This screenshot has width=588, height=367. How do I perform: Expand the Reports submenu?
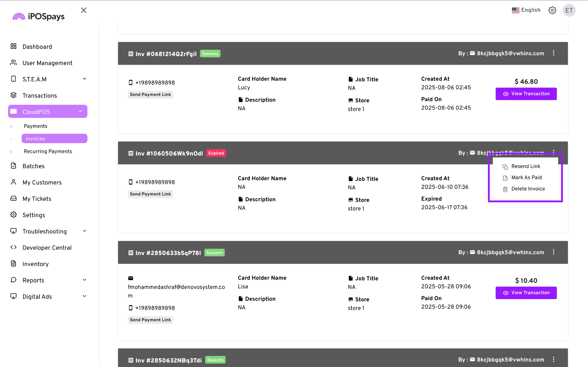[84, 280]
